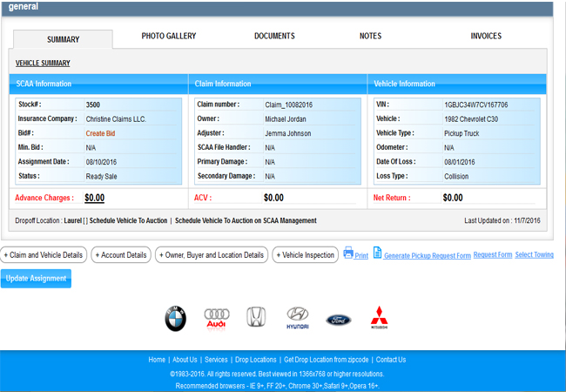Expand Claim and Vehicle Details section

pos(44,255)
